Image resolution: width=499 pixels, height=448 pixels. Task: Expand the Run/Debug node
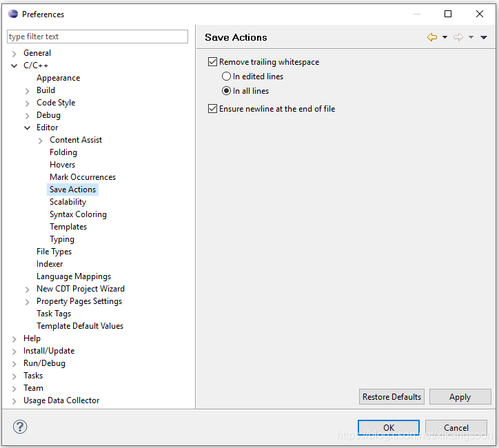14,364
